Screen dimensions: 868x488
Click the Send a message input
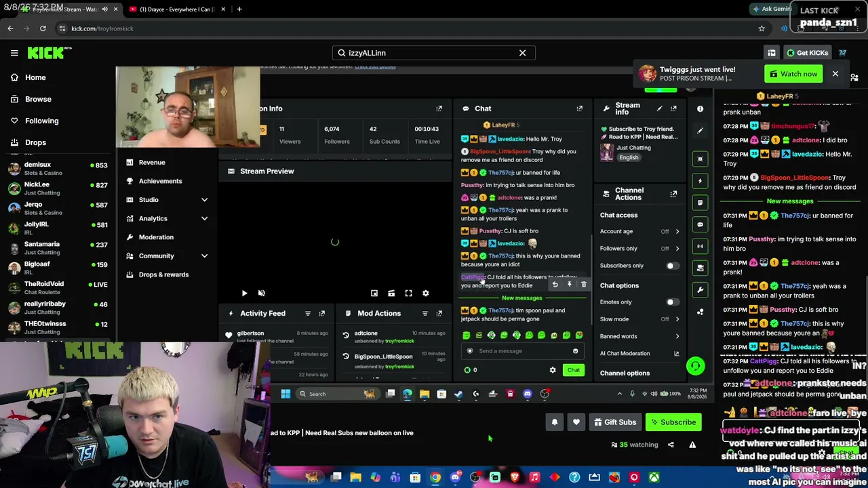(521, 351)
